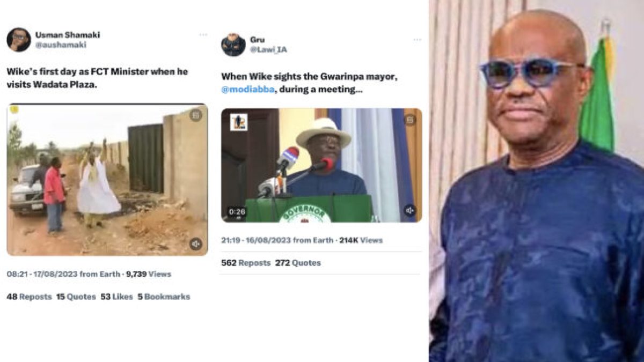Play the Wadata Plaza visit video
The width and height of the screenshot is (644, 362).
click(x=107, y=179)
